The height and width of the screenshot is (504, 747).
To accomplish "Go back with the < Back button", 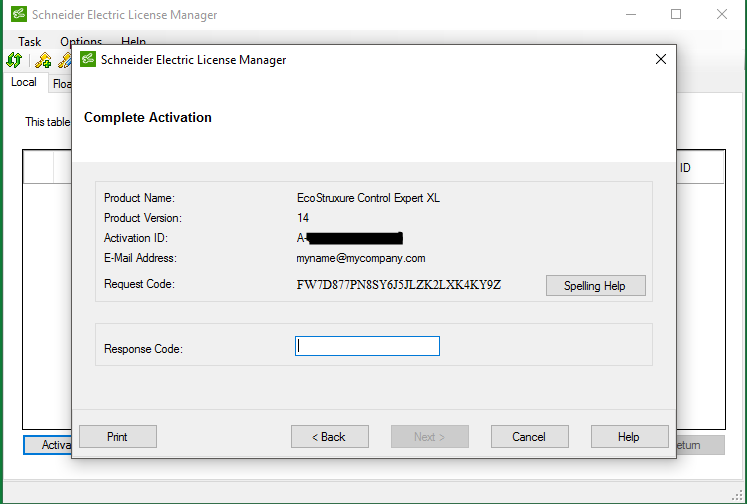I will (330, 437).
